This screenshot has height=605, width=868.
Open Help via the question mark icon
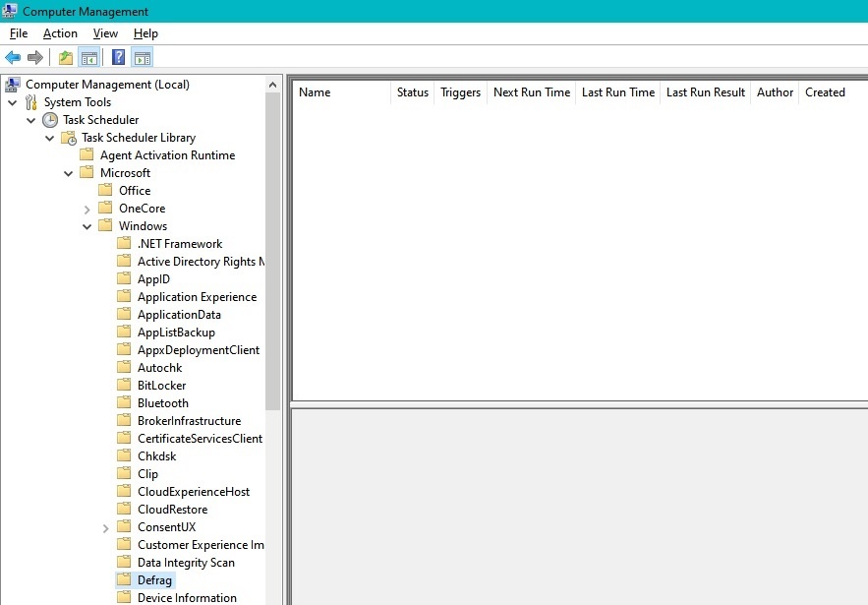119,57
